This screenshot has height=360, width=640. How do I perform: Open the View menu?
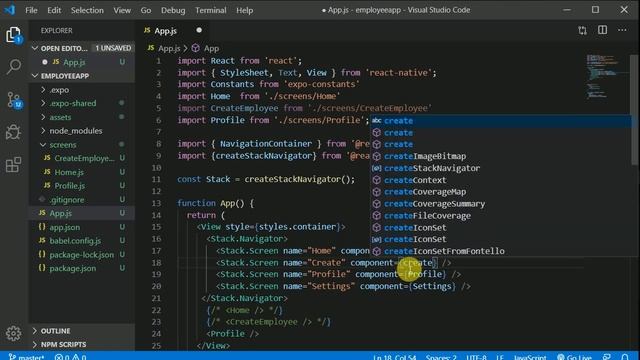tap(122, 10)
